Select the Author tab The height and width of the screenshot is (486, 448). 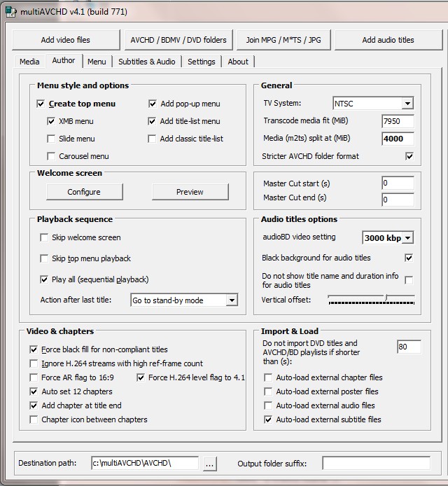point(64,60)
